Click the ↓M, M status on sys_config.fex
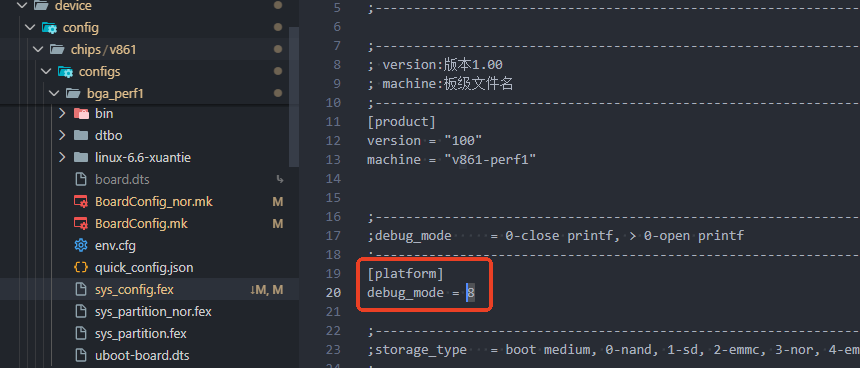 coord(267,290)
